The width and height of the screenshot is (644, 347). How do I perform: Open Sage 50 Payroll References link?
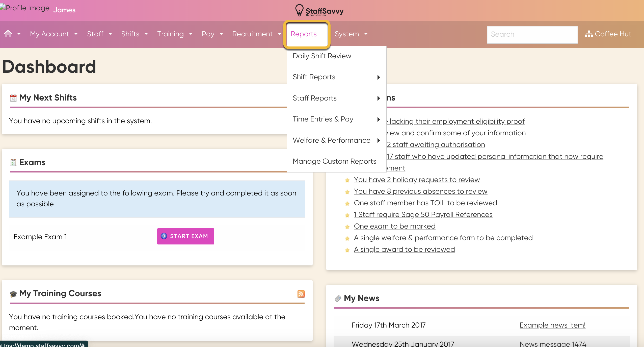tap(423, 215)
